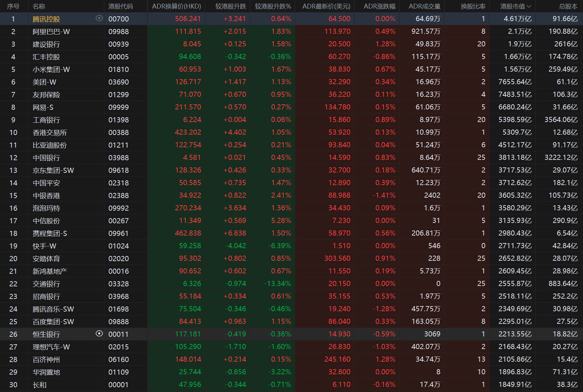This screenshot has height=392, width=583.
Task: Select the 建设银行 stock name
Action: point(46,44)
